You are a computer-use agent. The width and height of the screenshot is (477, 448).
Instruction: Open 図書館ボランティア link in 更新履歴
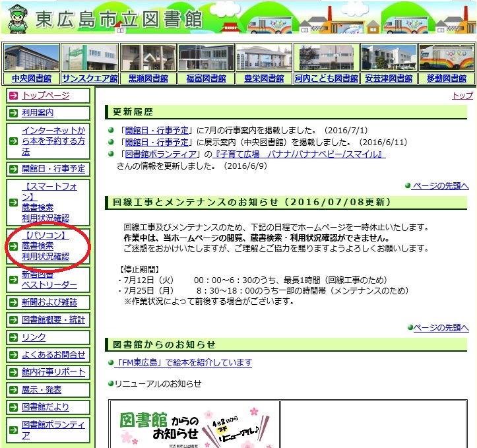[161, 154]
